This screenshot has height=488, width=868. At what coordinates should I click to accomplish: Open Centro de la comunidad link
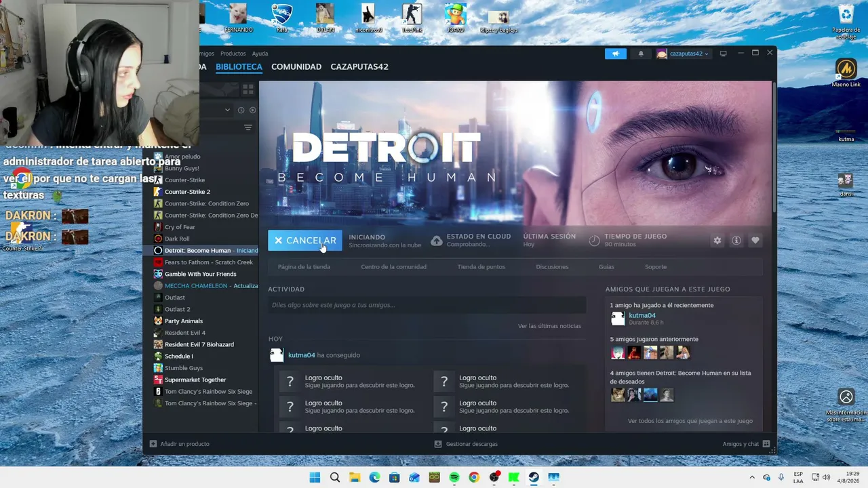click(393, 267)
